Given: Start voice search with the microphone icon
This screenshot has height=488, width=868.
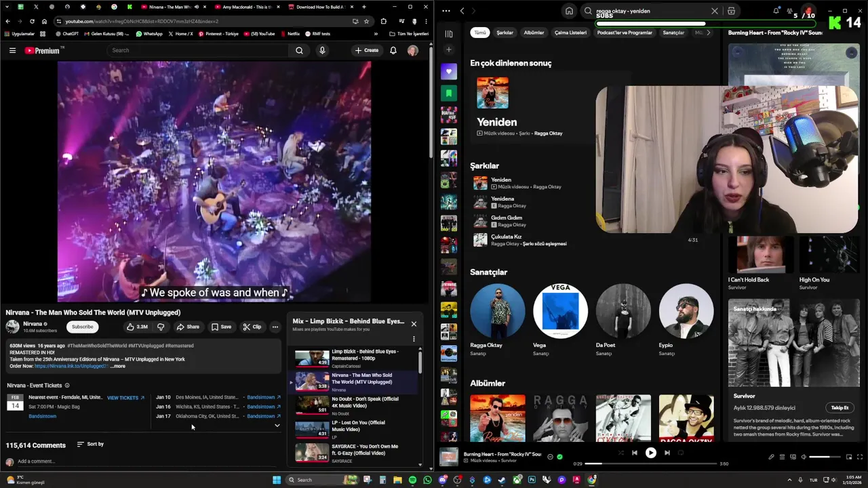Looking at the screenshot, I should [322, 50].
